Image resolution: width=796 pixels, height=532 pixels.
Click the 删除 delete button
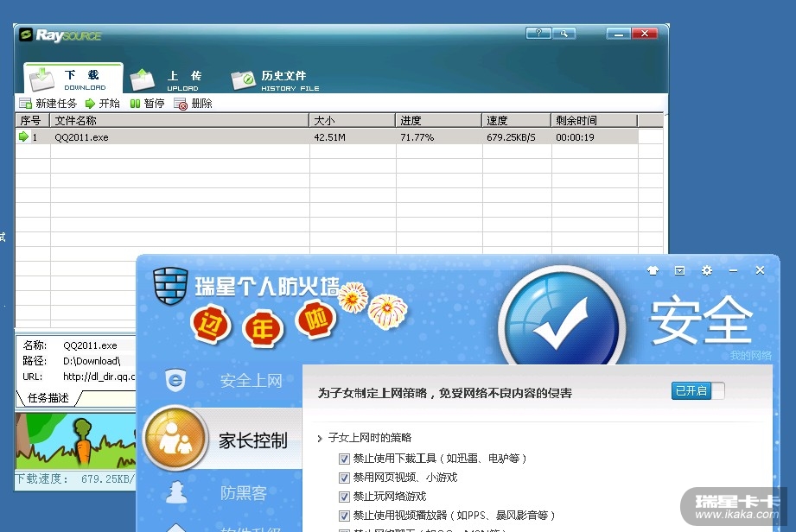point(193,104)
